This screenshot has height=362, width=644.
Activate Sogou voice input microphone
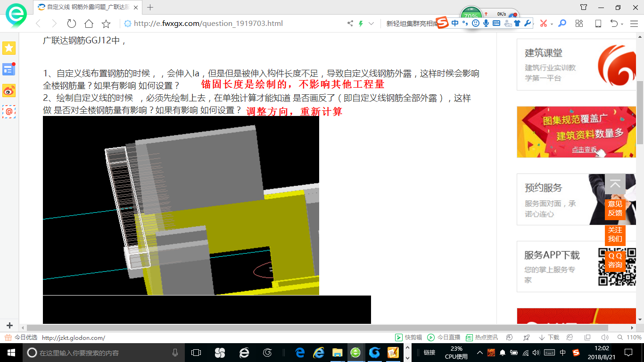point(486,23)
